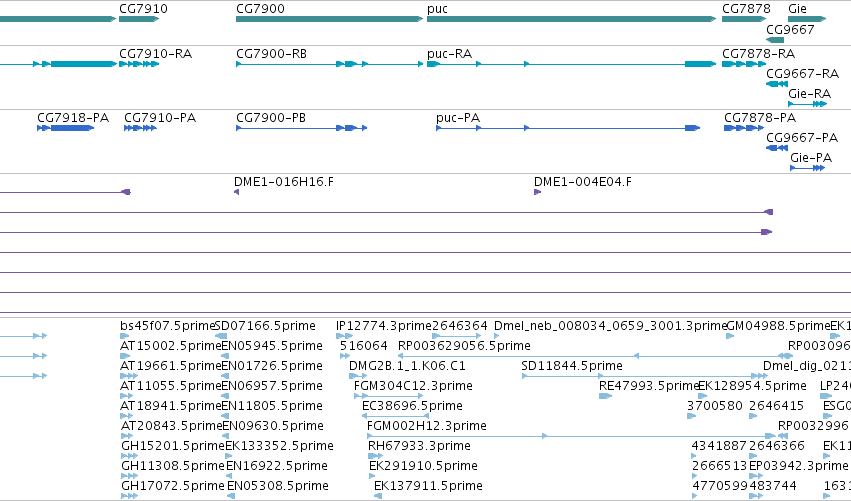
Task: Click the EN01726.5prime EST label
Action: [x=272, y=366]
